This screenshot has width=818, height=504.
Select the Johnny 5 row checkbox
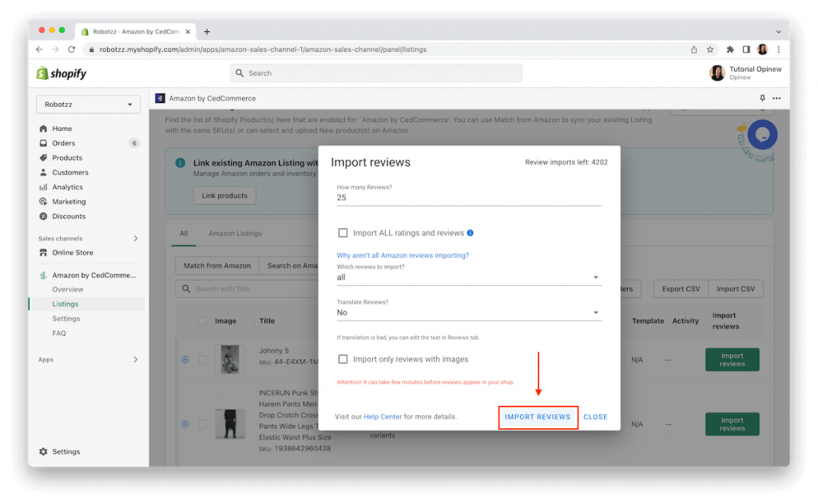(203, 359)
